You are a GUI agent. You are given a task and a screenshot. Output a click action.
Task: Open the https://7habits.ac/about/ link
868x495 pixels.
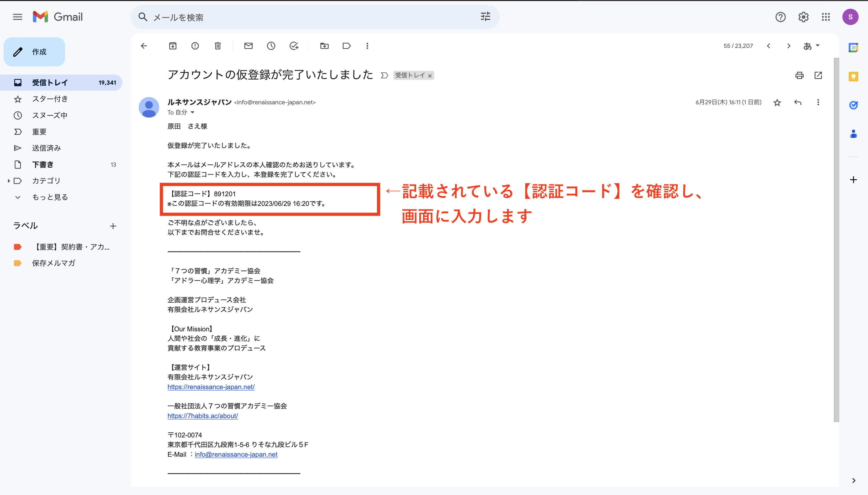pyautogui.click(x=203, y=416)
